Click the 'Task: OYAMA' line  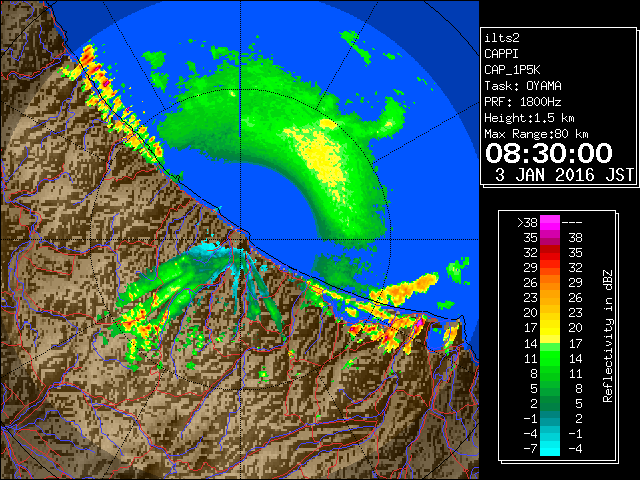point(523,86)
